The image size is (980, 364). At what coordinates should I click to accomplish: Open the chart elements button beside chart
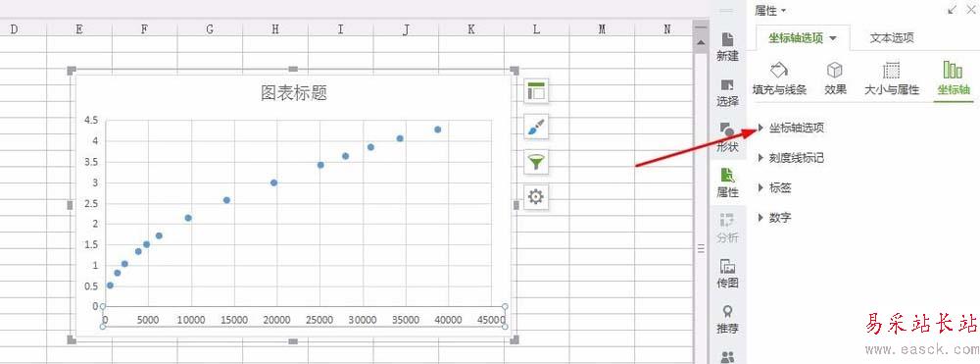point(536,90)
